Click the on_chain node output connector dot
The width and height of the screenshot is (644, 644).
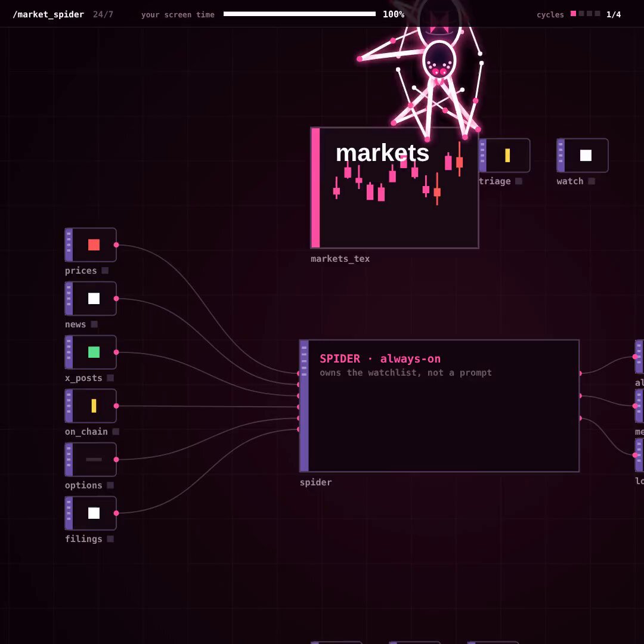point(116,406)
